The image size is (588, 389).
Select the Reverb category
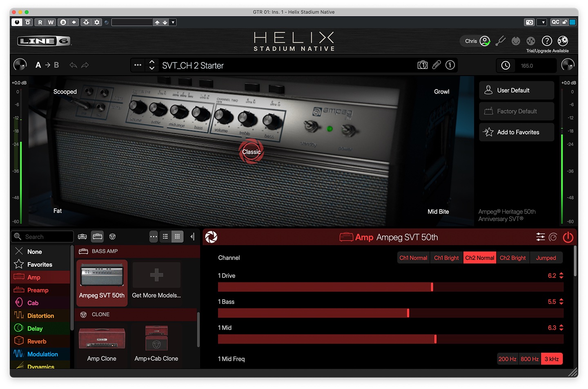point(40,341)
